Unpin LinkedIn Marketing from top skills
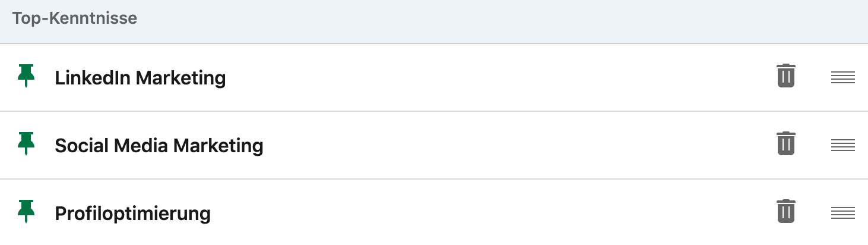 [x=26, y=76]
